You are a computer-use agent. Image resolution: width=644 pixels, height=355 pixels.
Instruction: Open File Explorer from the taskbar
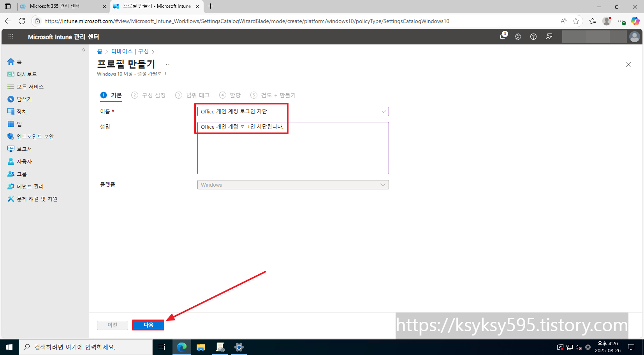point(201,347)
